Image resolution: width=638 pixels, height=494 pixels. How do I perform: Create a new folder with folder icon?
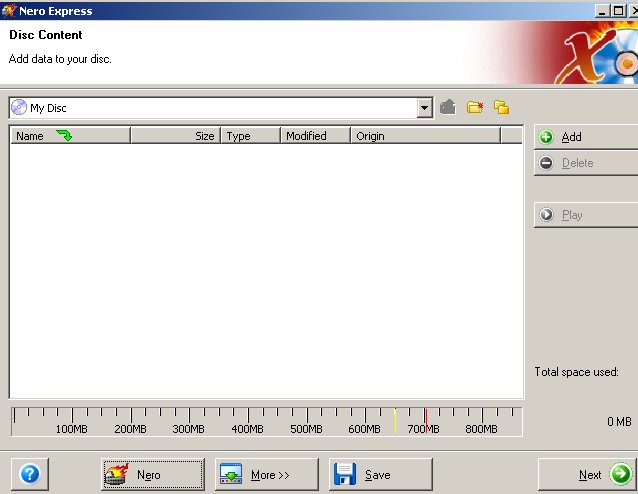pyautogui.click(x=475, y=107)
